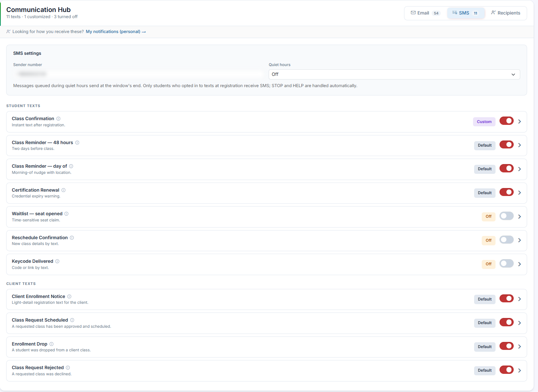The height and width of the screenshot is (392, 538).
Task: Enable the Keycode Delivered toggle
Action: (506, 264)
